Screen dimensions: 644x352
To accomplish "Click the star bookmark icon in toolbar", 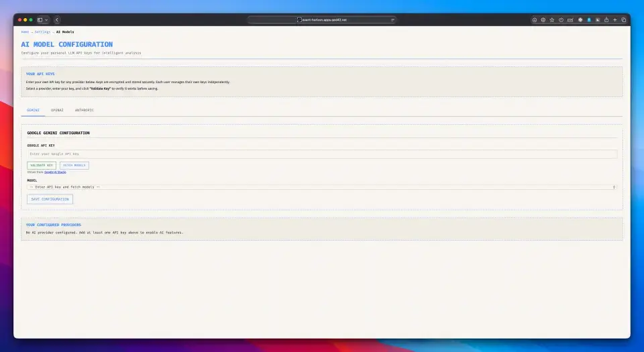I will [552, 19].
